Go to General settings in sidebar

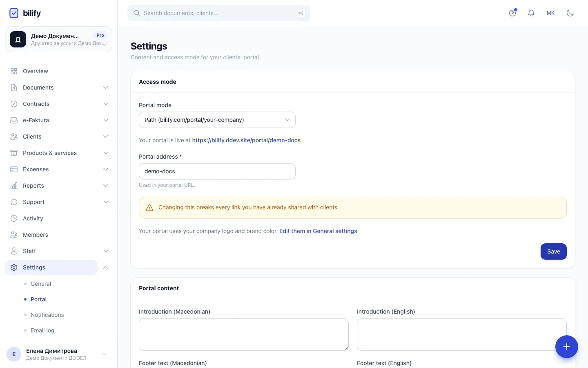(x=41, y=284)
